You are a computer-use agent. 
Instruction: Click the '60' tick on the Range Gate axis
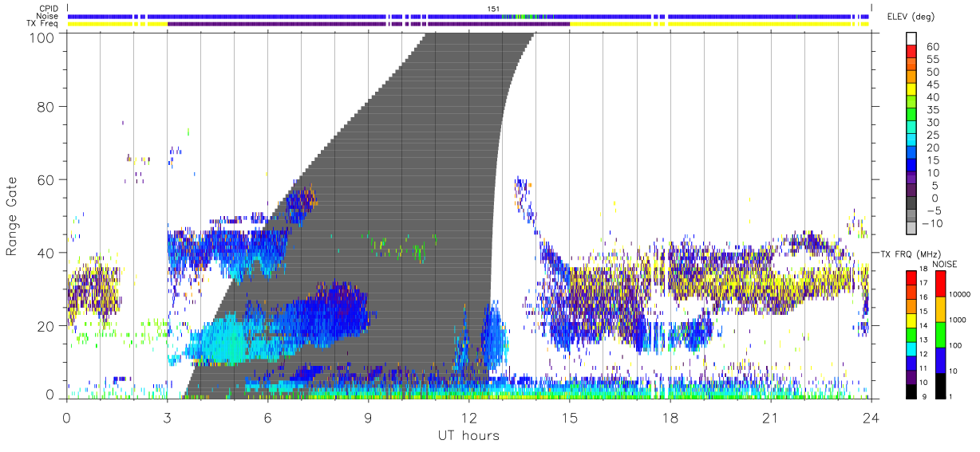pyautogui.click(x=45, y=179)
